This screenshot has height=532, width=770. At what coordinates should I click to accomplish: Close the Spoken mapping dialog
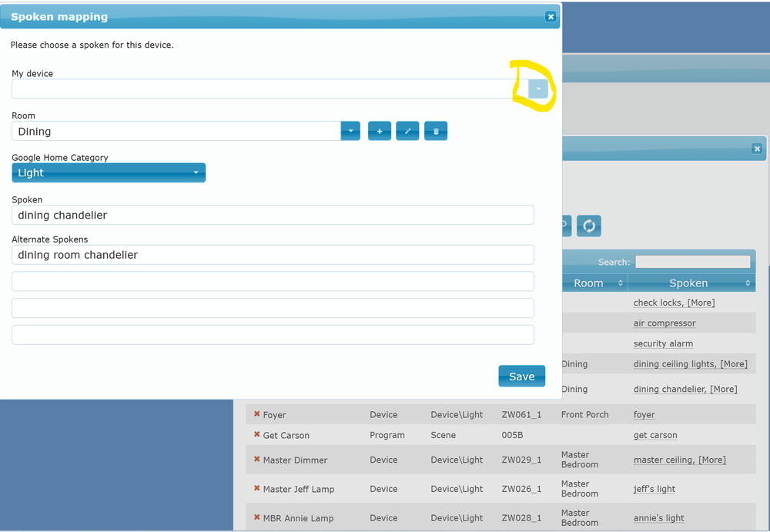[551, 17]
